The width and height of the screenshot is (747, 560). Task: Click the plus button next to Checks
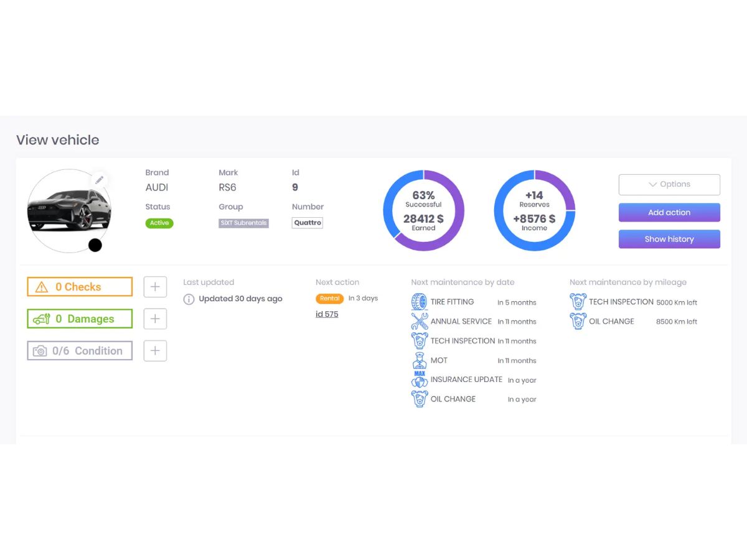[x=155, y=287]
